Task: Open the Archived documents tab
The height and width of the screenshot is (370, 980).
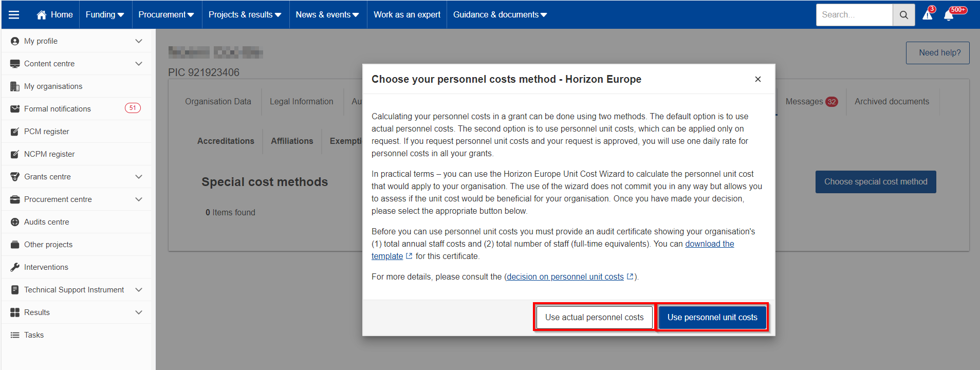Action: coord(892,102)
